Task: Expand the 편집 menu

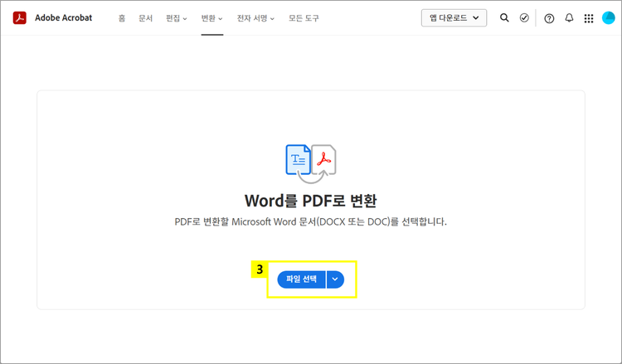Action: pyautogui.click(x=177, y=18)
